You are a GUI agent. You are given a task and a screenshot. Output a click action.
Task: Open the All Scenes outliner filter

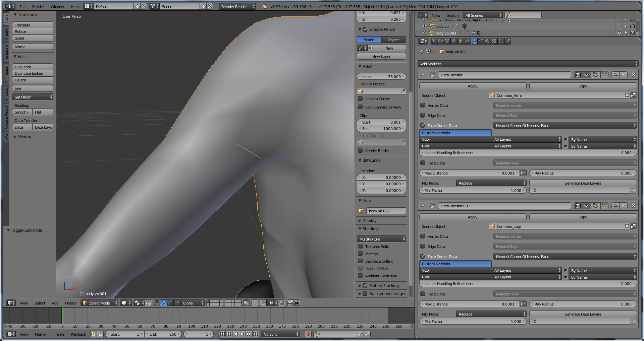(x=483, y=15)
